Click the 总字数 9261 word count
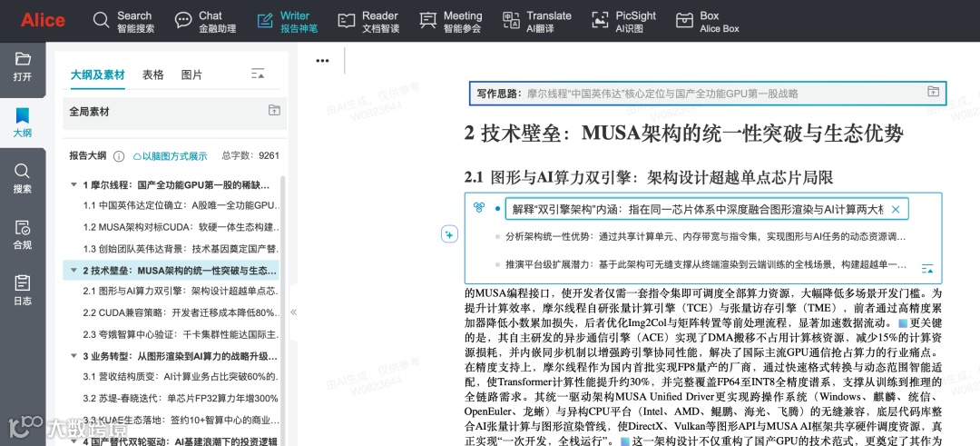 (250, 156)
